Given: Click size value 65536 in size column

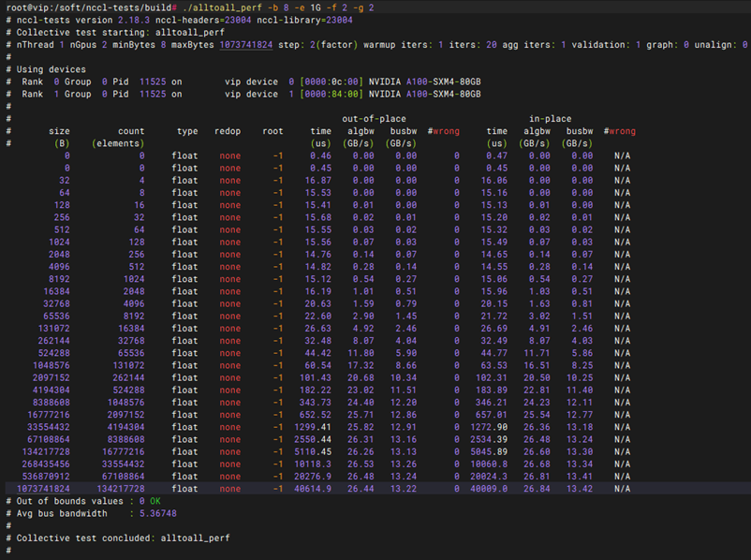Looking at the screenshot, I should pyautogui.click(x=56, y=317).
